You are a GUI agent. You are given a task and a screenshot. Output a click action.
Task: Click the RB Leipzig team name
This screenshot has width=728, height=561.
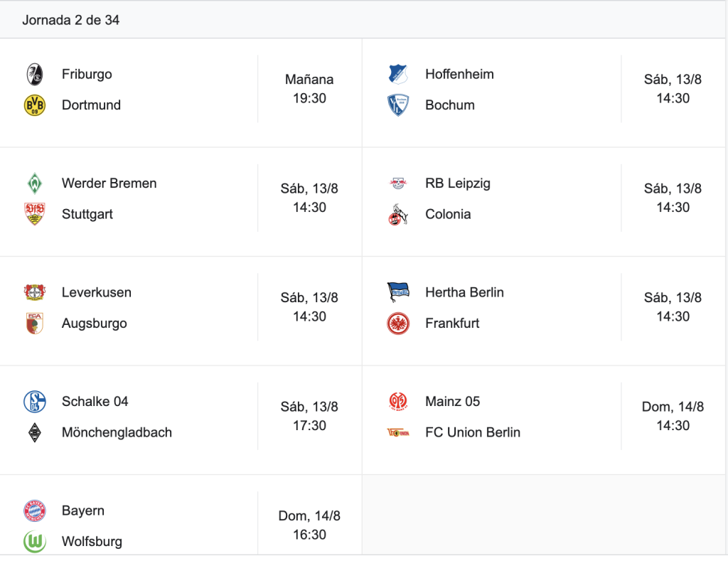pyautogui.click(x=458, y=183)
